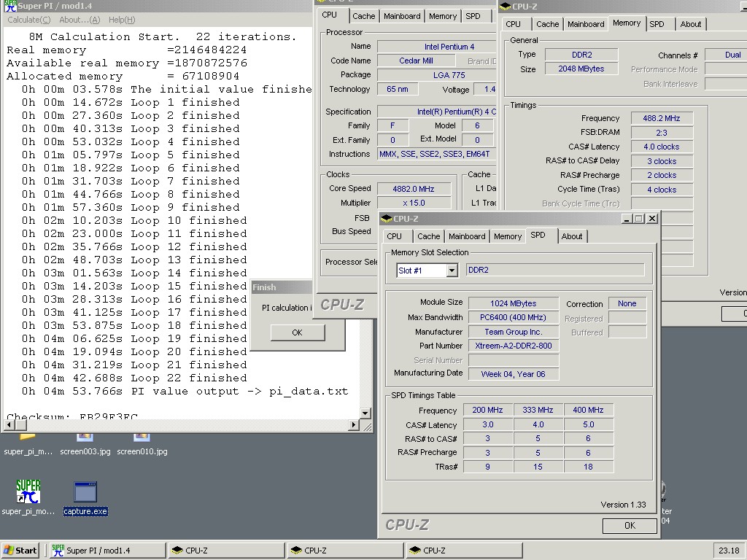Click the TRas# value "18" cell
This screenshot has width=747, height=560.
pos(589,467)
